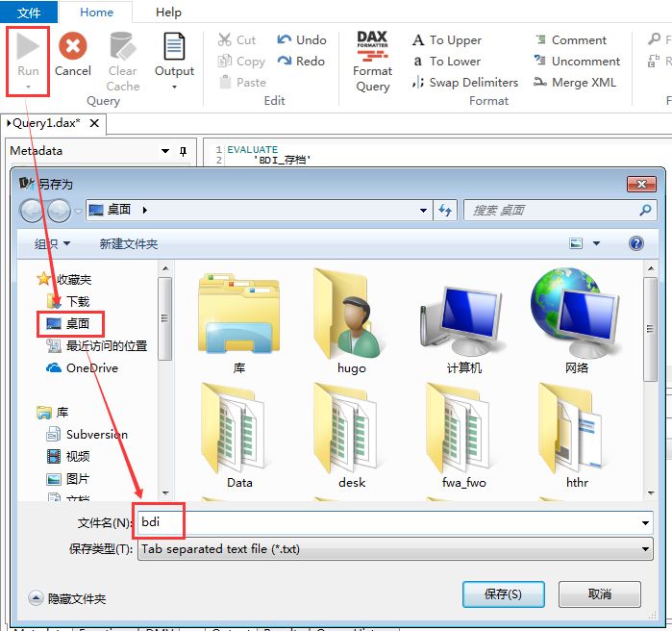
Task: Select Subversion library in navigation pane
Action: (87, 434)
